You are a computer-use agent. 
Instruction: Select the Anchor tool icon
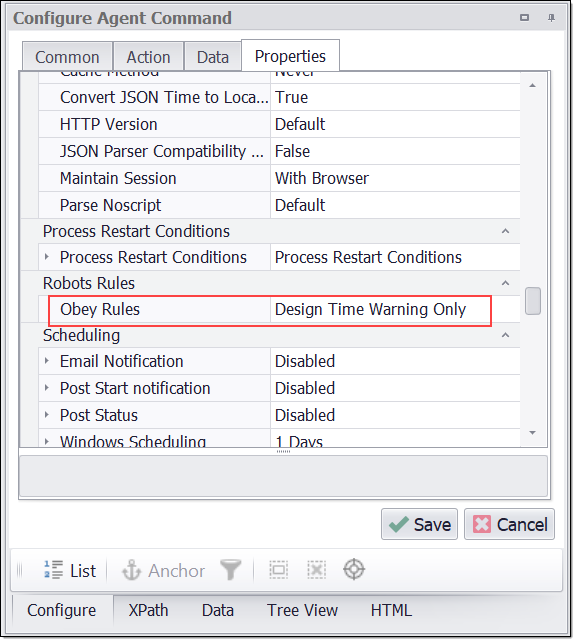[131, 570]
